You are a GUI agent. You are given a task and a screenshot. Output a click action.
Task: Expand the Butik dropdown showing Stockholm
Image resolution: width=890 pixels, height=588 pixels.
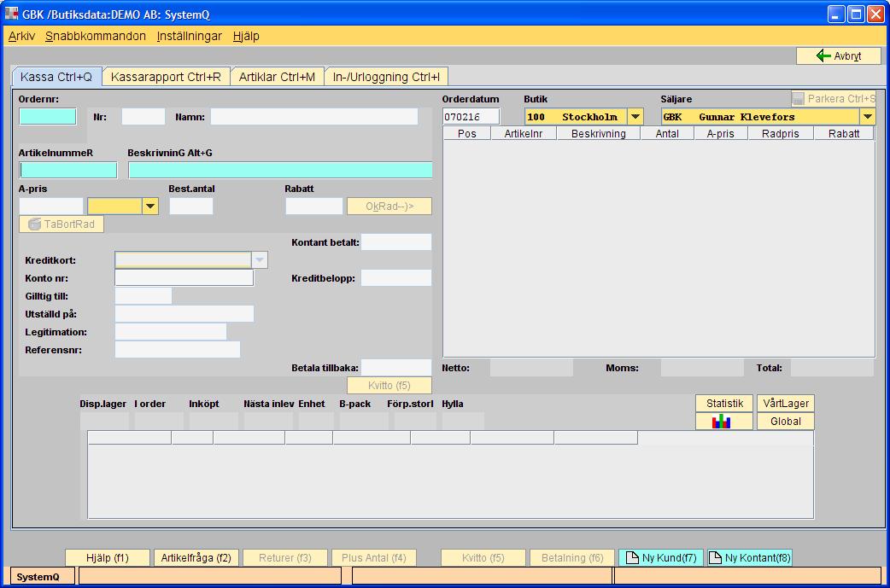(635, 117)
